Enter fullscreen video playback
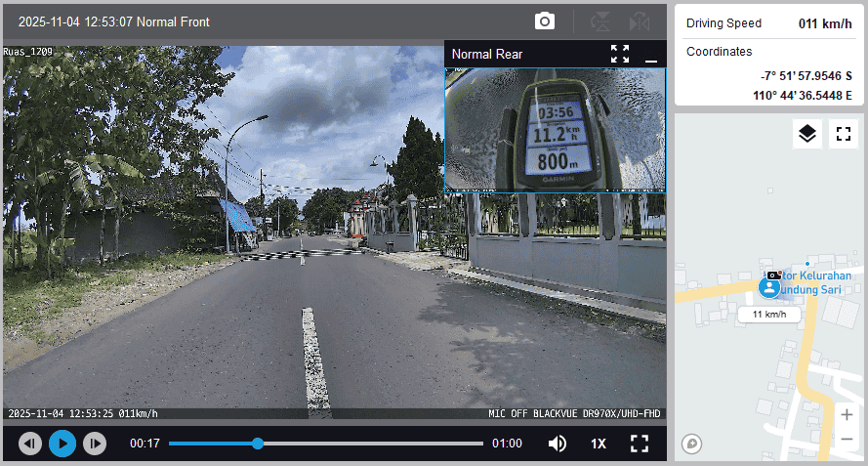This screenshot has width=868, height=466. tap(640, 444)
